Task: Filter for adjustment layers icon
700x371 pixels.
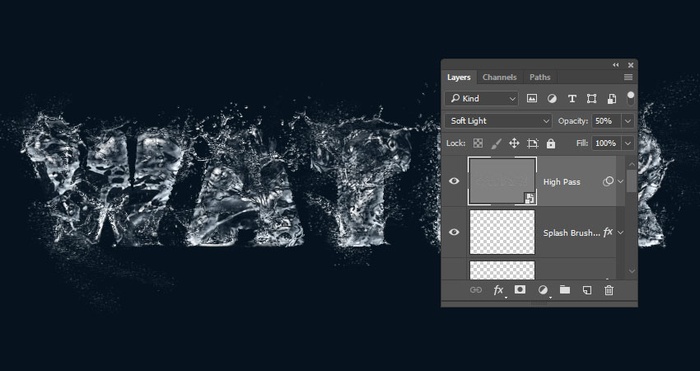Action: pos(552,99)
